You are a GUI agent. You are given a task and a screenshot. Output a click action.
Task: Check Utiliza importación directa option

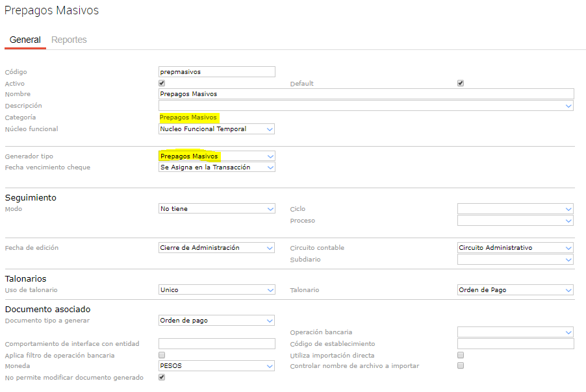pos(461,355)
